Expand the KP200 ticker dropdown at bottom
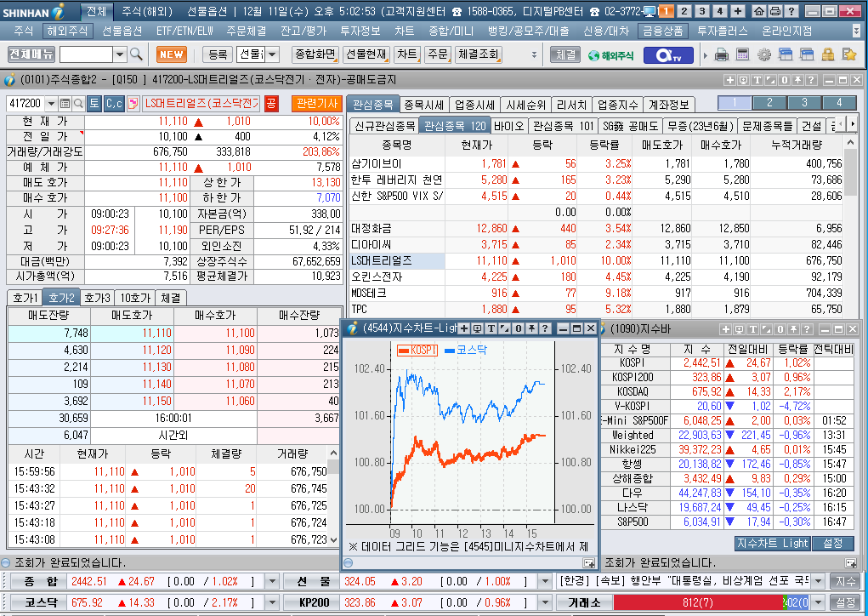 [x=545, y=602]
